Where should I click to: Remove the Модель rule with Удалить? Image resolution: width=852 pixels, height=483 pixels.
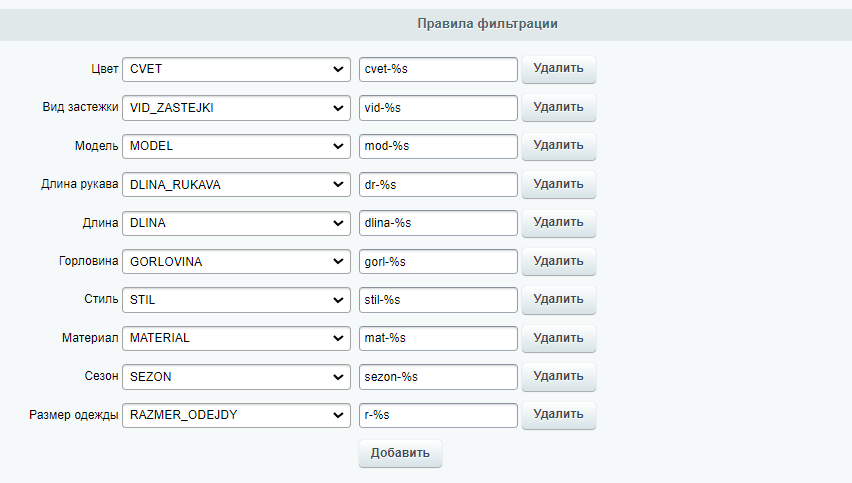tap(558, 146)
